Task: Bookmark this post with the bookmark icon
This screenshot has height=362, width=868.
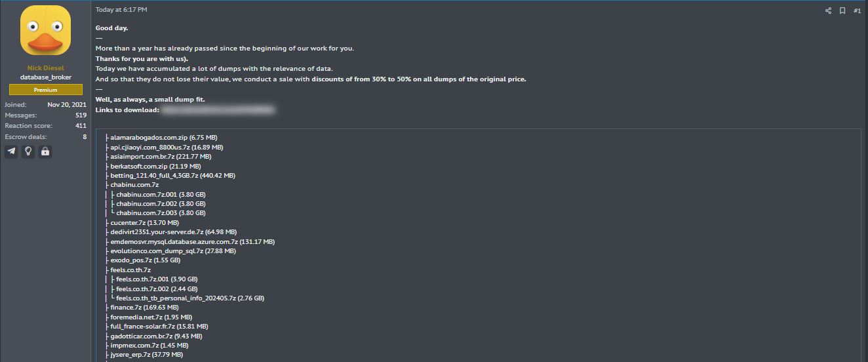Action: [x=842, y=10]
